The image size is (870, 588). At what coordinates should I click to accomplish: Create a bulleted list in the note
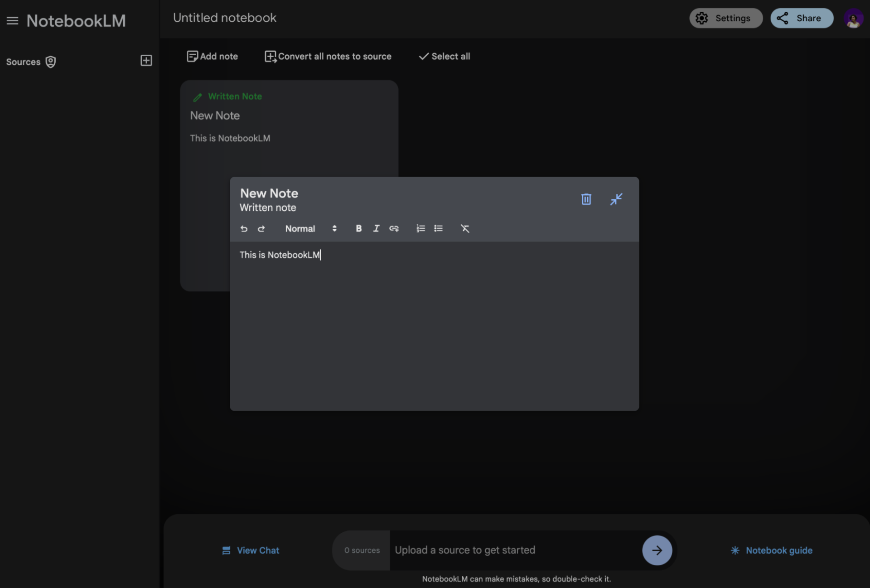pyautogui.click(x=438, y=229)
